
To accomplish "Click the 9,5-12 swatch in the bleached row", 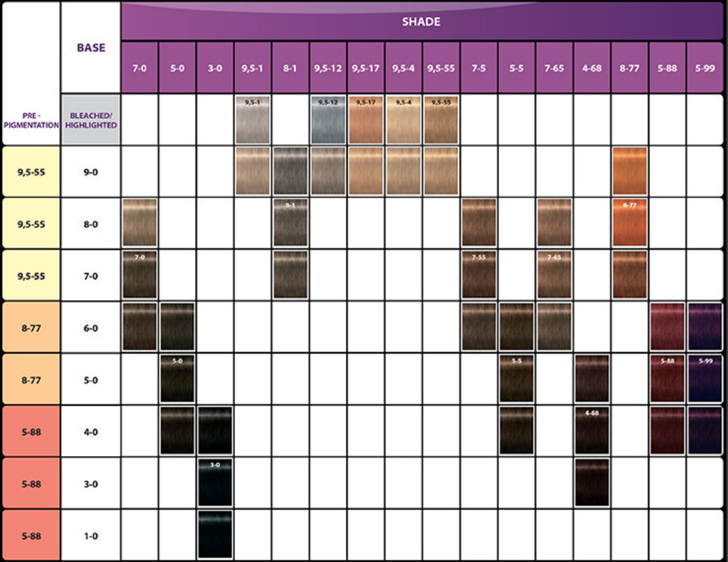I will 327,119.
